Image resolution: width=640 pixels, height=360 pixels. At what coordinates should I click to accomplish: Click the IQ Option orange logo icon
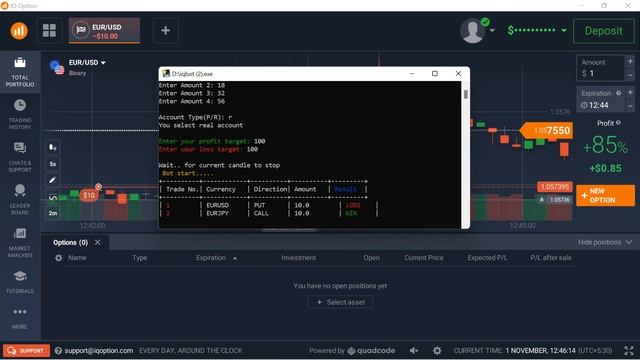(x=19, y=31)
